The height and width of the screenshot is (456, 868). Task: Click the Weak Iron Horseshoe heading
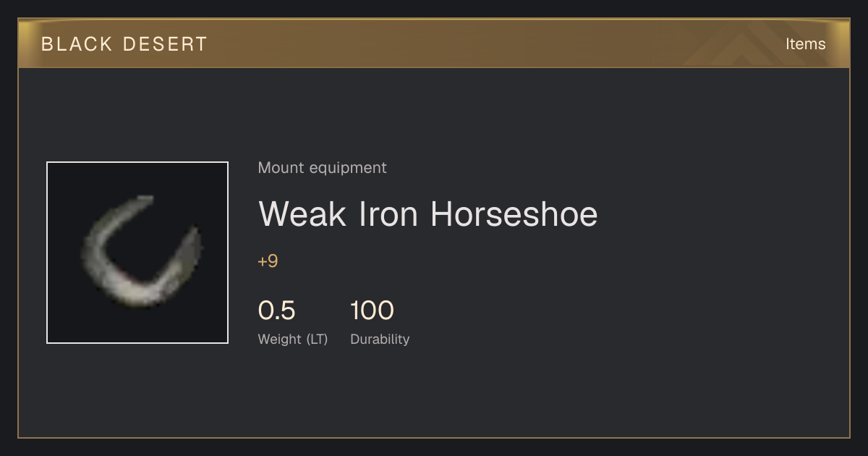click(428, 214)
